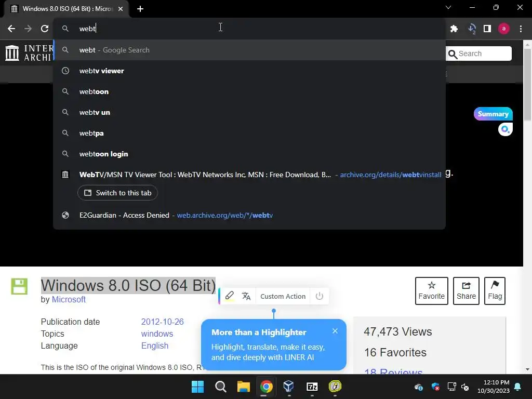Image resolution: width=532 pixels, height=399 pixels.
Task: Click the 'Switch to this tab' button
Action: [117, 193]
